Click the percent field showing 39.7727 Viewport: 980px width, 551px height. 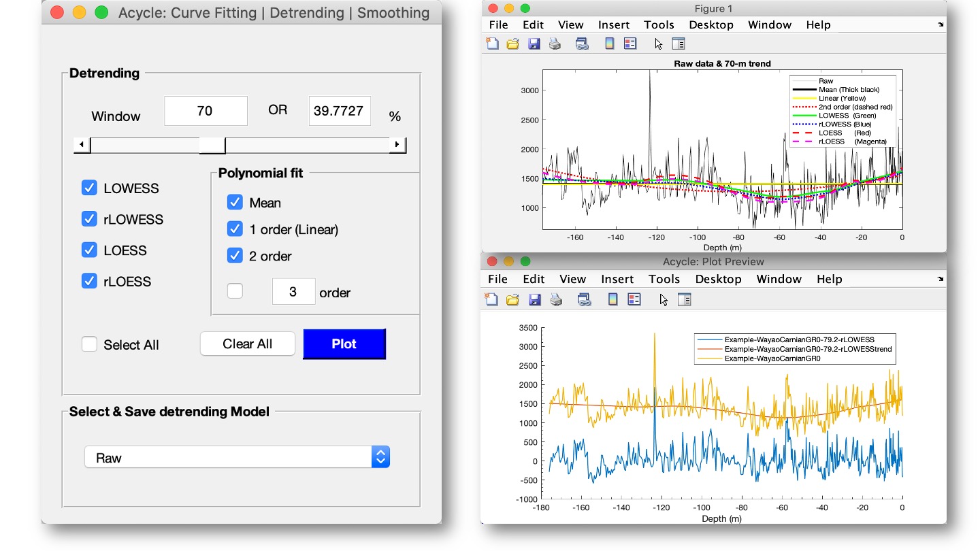pyautogui.click(x=340, y=111)
